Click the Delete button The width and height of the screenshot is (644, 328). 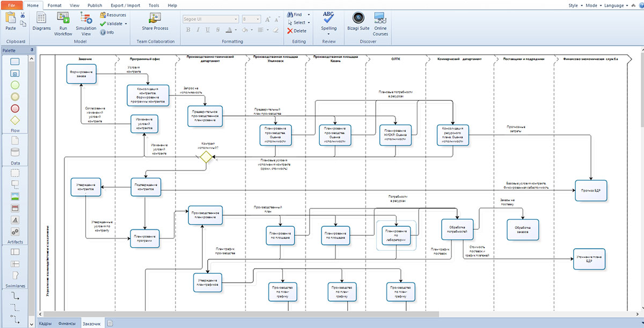tap(297, 31)
